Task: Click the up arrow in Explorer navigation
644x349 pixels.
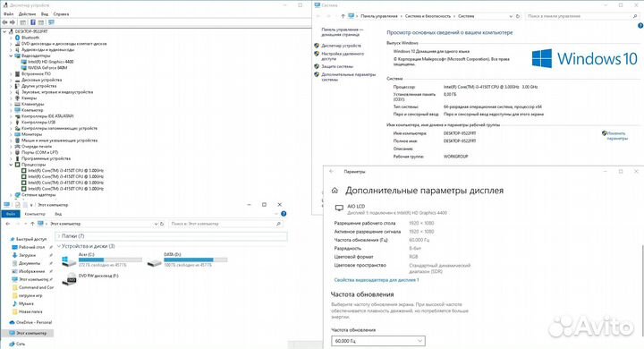Action: (x=32, y=224)
